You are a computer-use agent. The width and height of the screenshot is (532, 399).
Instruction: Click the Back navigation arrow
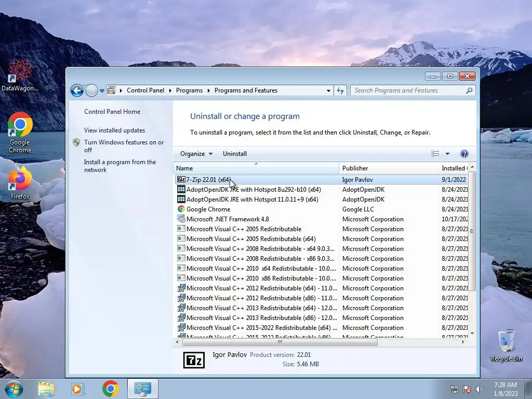point(77,90)
